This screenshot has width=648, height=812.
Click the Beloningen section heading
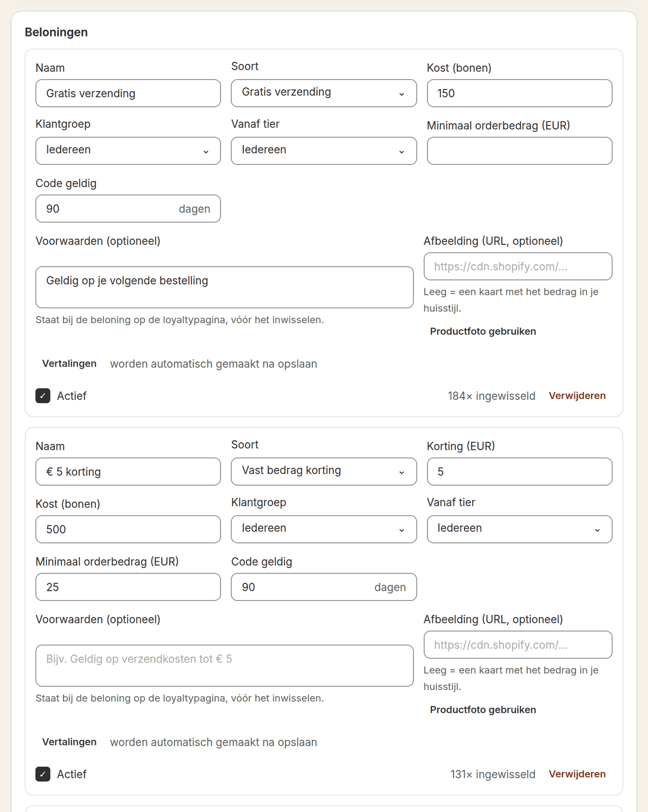click(x=56, y=32)
